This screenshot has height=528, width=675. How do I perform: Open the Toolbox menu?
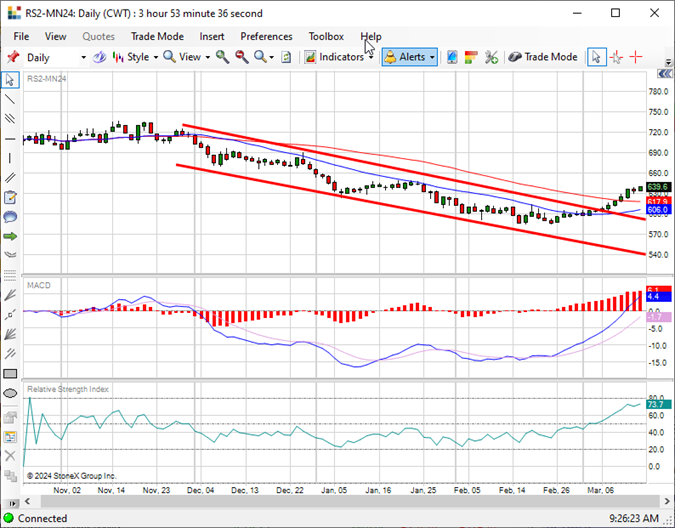pyautogui.click(x=326, y=37)
